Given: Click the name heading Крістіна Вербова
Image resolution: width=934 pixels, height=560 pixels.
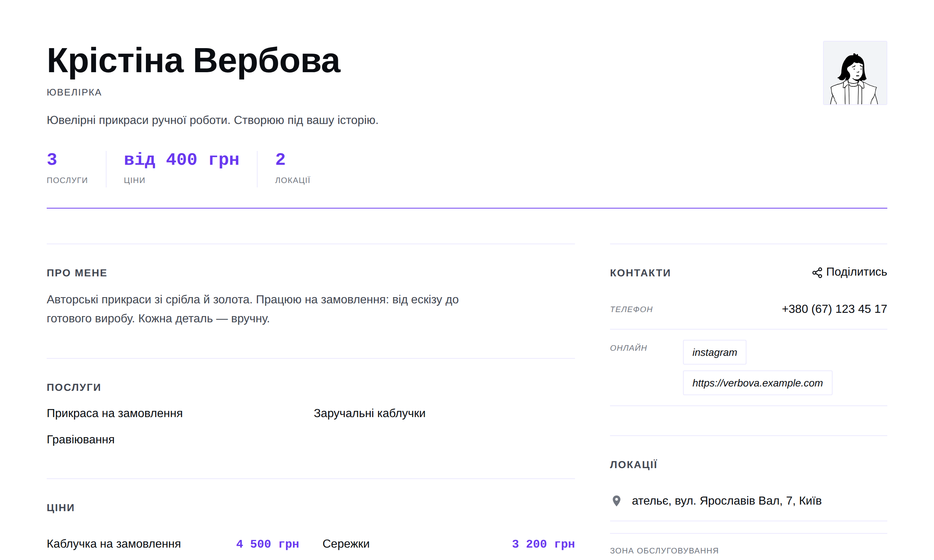Looking at the screenshot, I should pos(193,61).
